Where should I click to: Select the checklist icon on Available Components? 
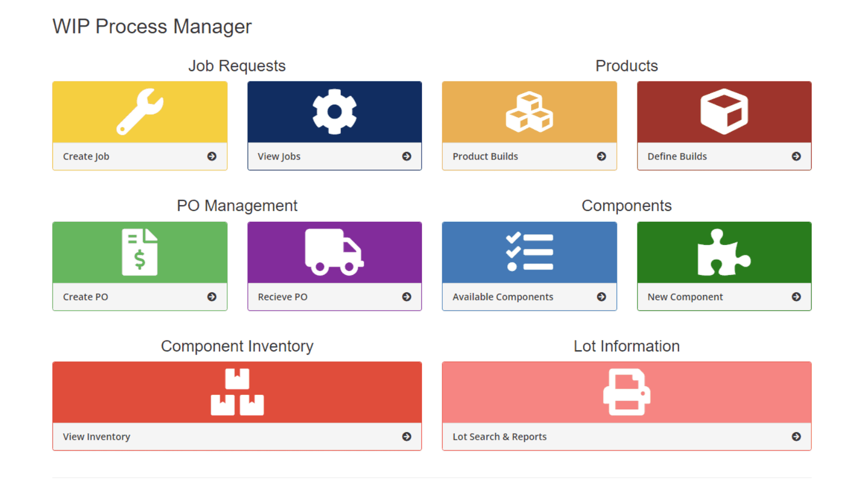tap(529, 251)
